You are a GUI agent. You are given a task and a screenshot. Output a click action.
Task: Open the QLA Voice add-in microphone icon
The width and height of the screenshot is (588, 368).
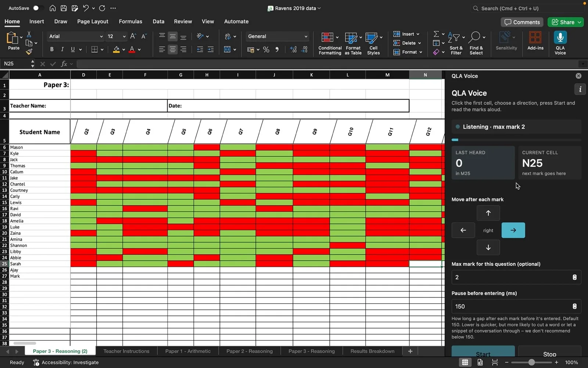pos(560,38)
